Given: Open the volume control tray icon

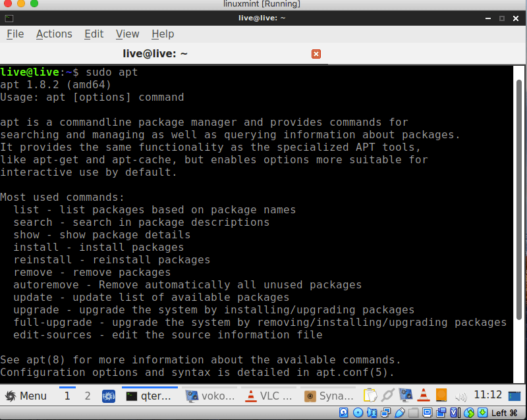Looking at the screenshot, I should [x=461, y=397].
